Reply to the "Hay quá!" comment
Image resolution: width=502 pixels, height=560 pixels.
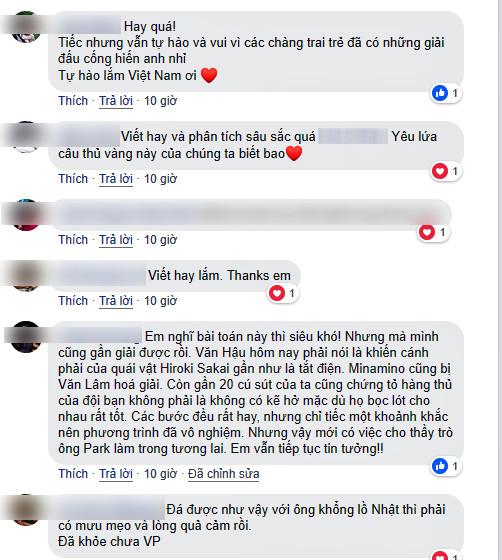click(x=116, y=101)
